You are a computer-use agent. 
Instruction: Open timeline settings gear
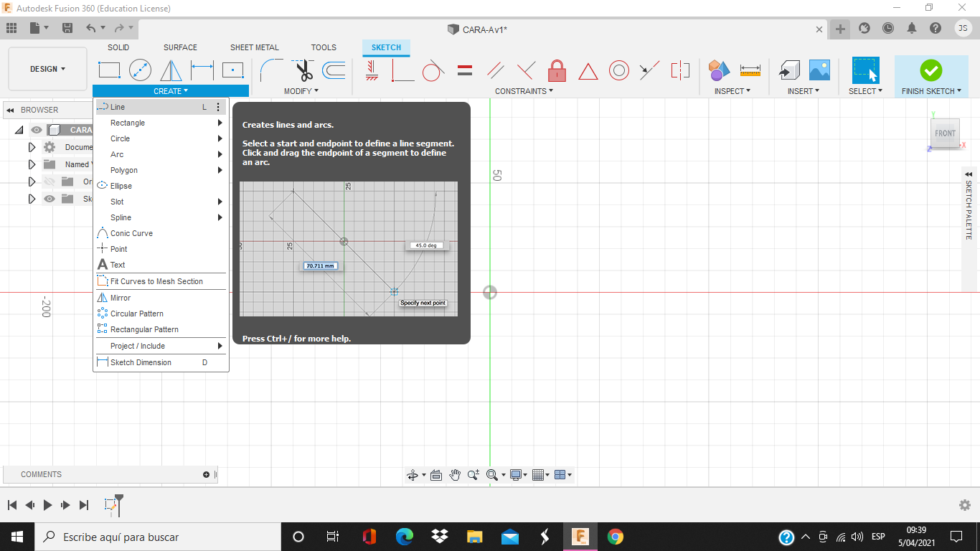(965, 505)
